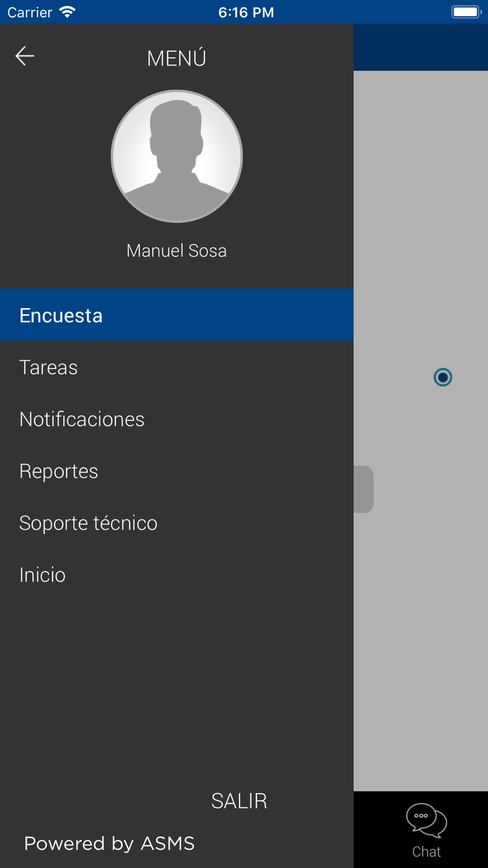Open Notificaciones menu entry
This screenshot has height=868, width=488.
tap(177, 419)
